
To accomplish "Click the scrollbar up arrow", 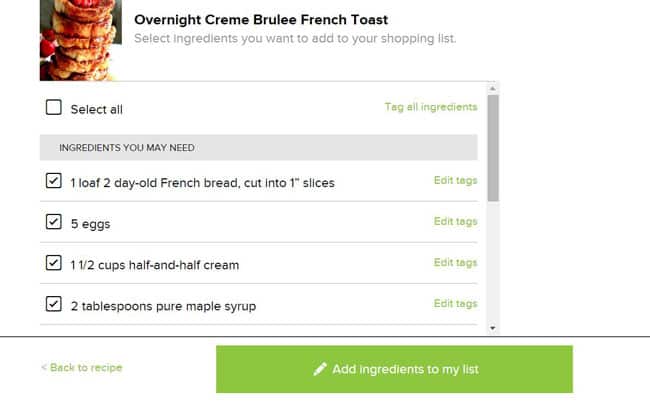I will (x=492, y=89).
